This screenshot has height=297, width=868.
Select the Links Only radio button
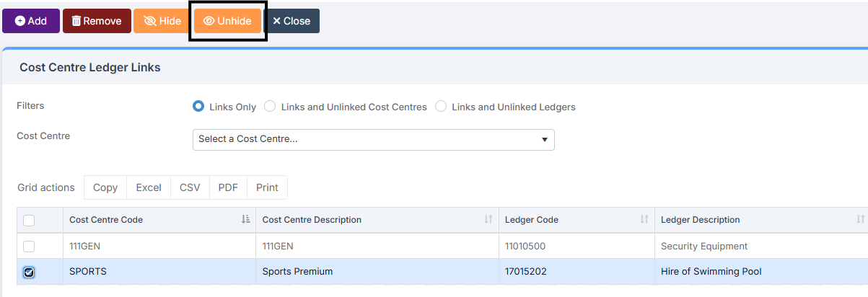(x=198, y=107)
